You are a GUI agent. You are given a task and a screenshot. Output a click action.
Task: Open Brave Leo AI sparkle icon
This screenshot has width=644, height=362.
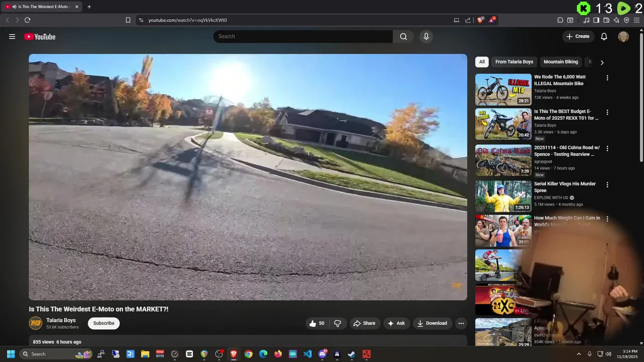pyautogui.click(x=616, y=20)
